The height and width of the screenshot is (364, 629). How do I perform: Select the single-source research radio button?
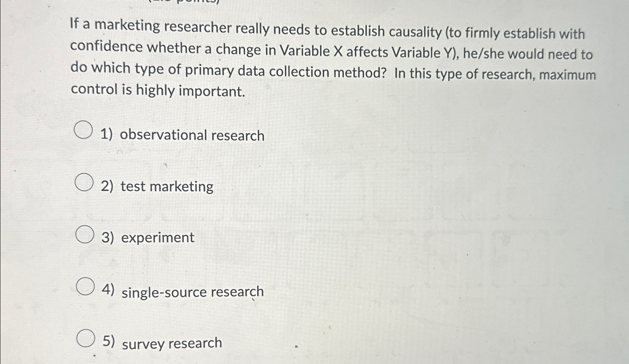[x=85, y=287]
